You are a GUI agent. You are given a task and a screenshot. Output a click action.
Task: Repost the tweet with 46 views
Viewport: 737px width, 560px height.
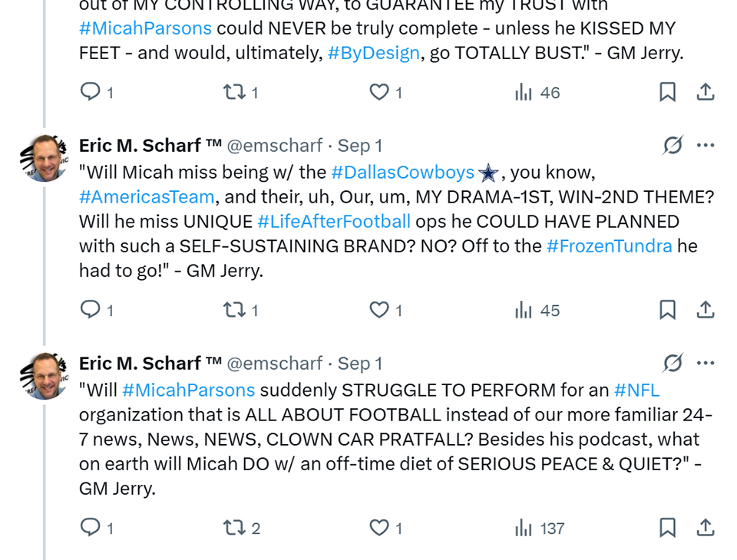[x=232, y=93]
